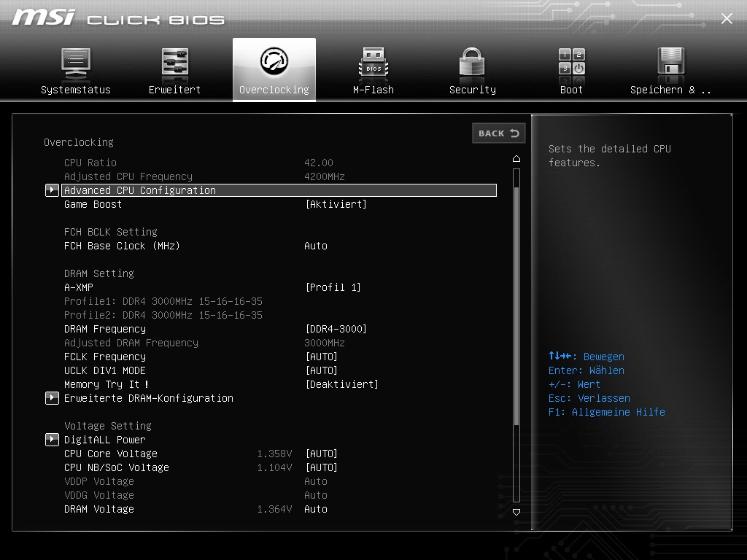Select the UCLK DIV1 MODE label
The width and height of the screenshot is (747, 560).
tap(105, 370)
